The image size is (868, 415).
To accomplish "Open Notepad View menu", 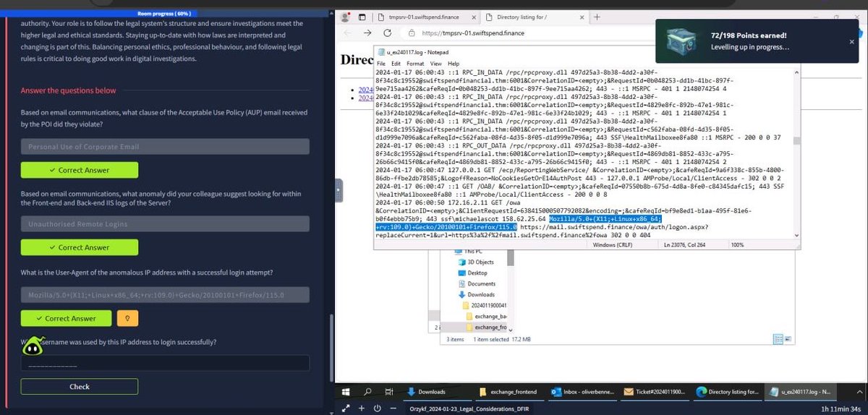I will click(x=435, y=64).
